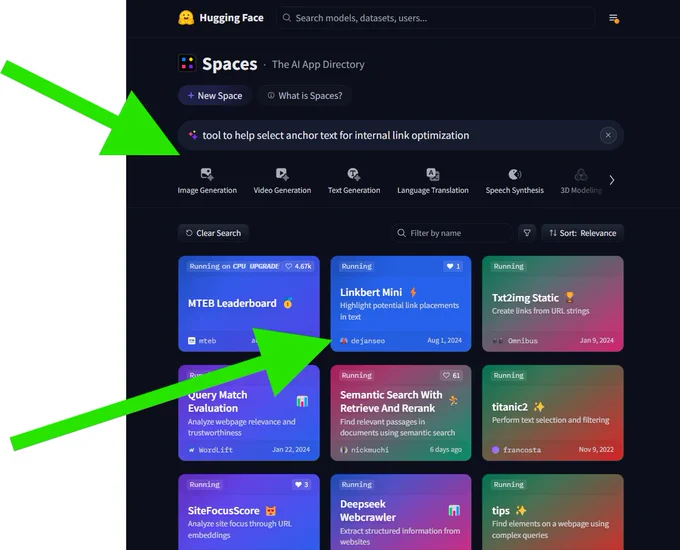680x550 pixels.
Task: Open Omnibus author link
Action: click(515, 340)
